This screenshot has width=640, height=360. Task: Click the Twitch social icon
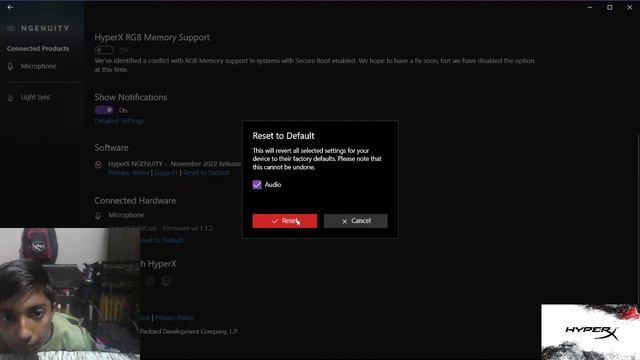point(167,281)
